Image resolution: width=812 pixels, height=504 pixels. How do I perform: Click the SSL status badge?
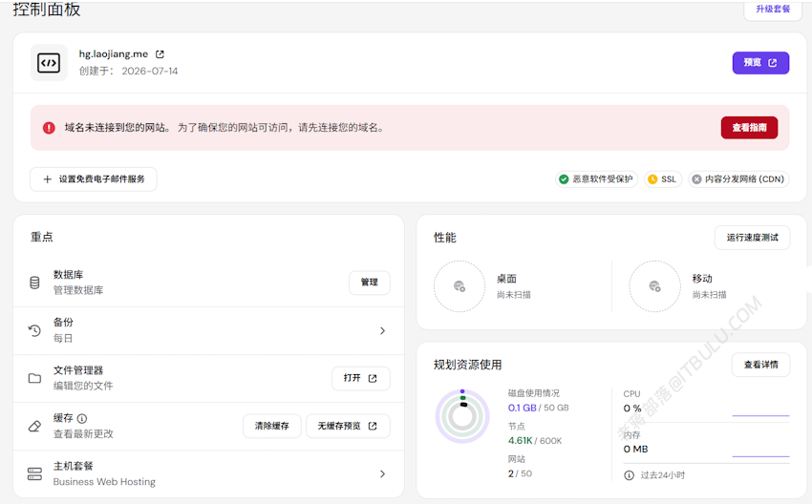663,179
